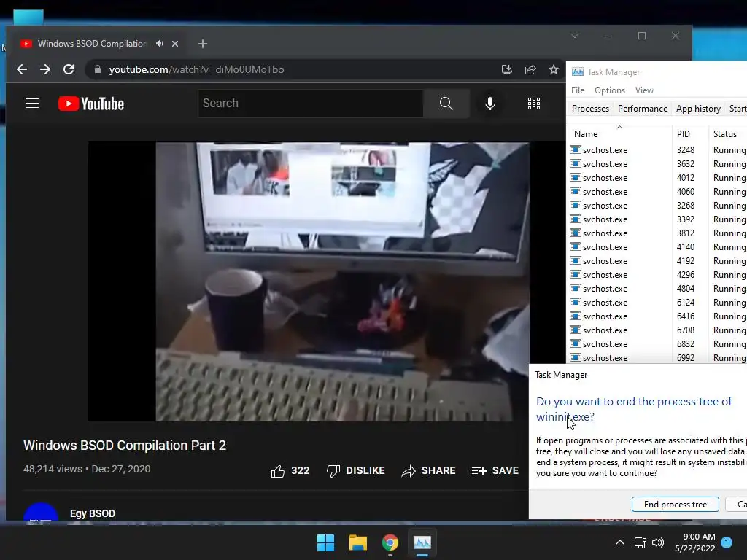The width and height of the screenshot is (747, 560).
Task: Start voice search with microphone icon
Action: tap(489, 104)
